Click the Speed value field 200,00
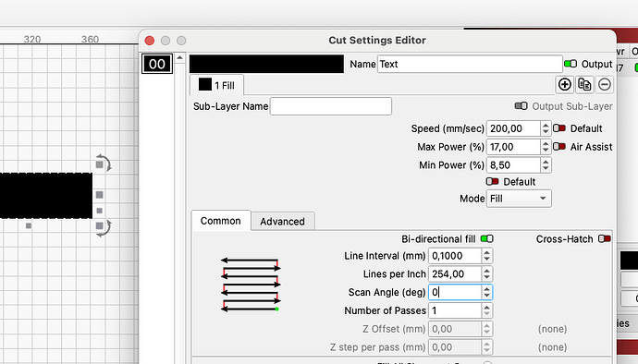 point(513,128)
